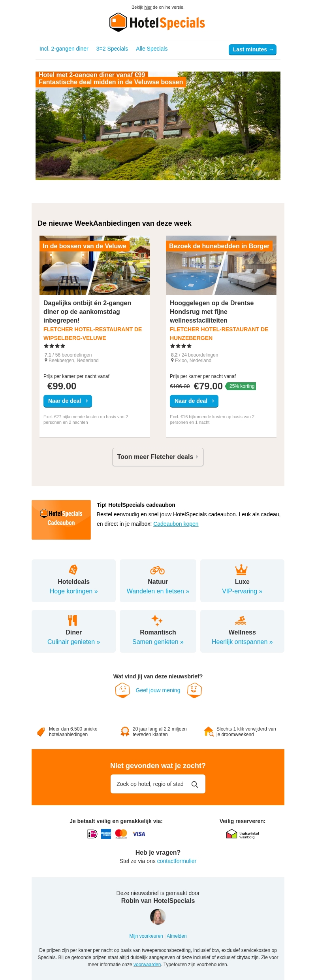This screenshot has width=316, height=980.
Task: Click the Wellness swimmer icon
Action: coord(241,620)
